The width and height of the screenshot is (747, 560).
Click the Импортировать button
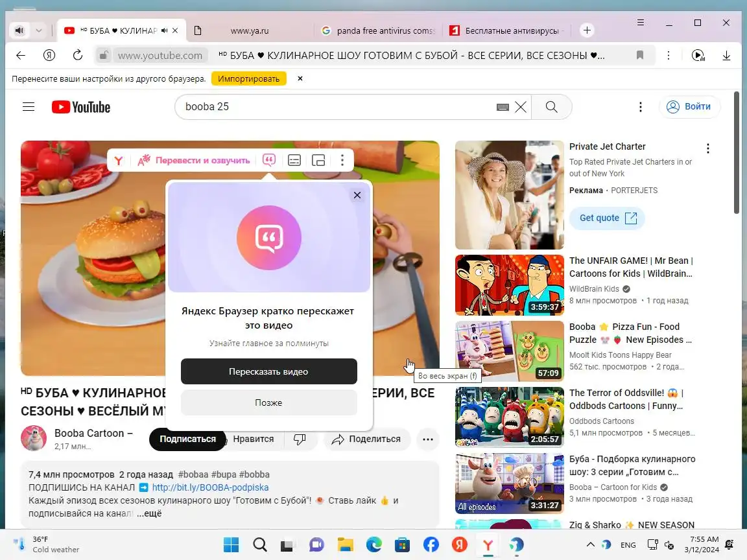tap(249, 78)
